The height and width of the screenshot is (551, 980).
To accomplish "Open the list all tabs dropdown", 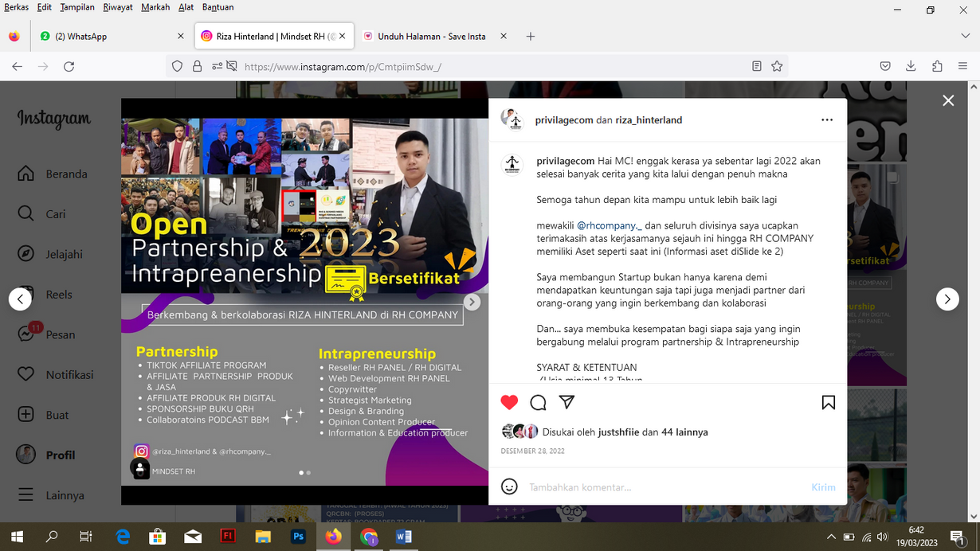I will (965, 37).
